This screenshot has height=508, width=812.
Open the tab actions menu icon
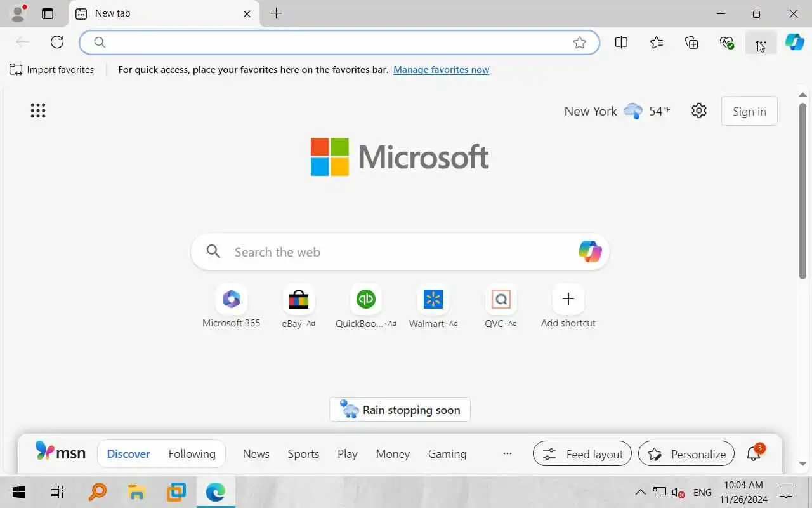coord(48,13)
